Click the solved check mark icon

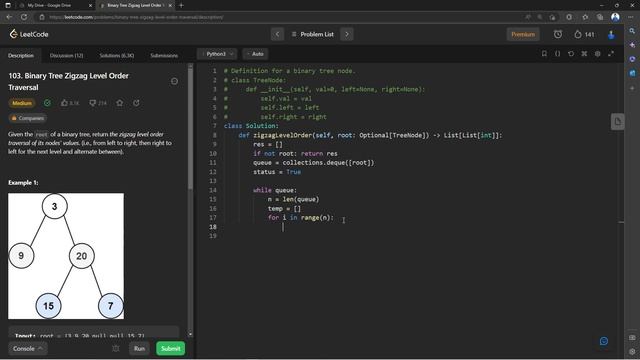(x=47, y=103)
